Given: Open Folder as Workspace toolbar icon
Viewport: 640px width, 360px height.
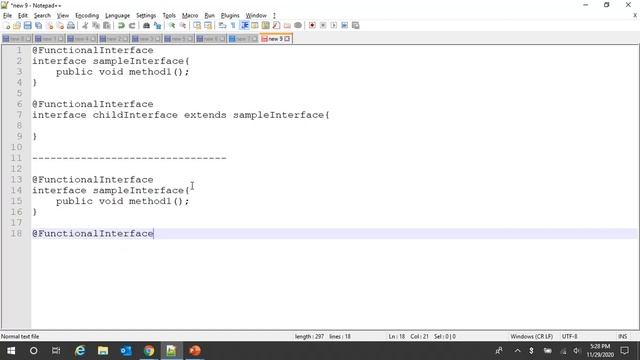Looking at the screenshot, I should pyautogui.click(x=287, y=25).
